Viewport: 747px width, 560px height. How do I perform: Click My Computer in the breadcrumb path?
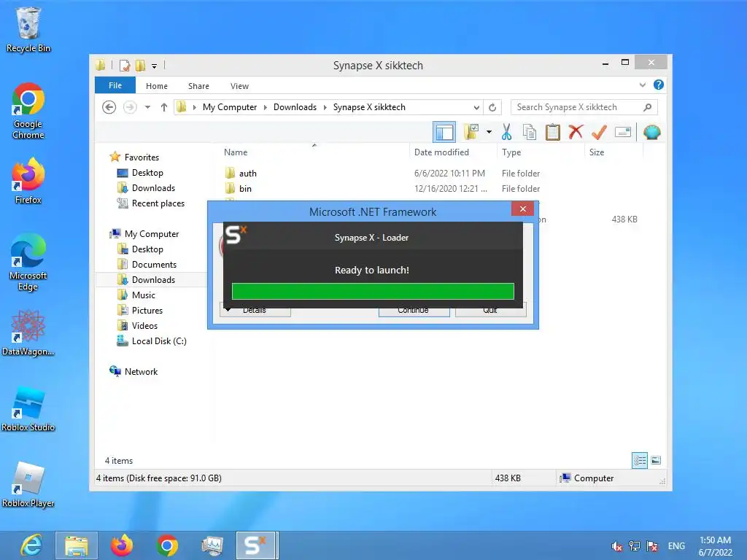[230, 107]
